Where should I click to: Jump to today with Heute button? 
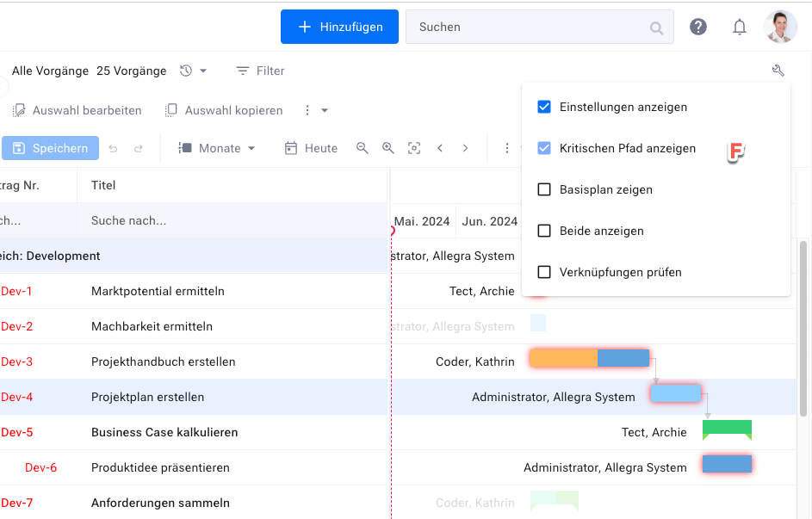(311, 148)
